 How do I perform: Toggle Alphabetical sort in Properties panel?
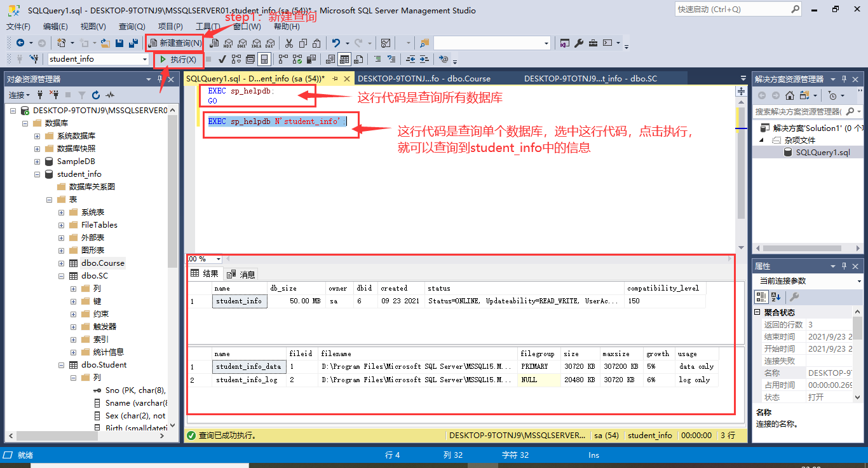point(776,297)
